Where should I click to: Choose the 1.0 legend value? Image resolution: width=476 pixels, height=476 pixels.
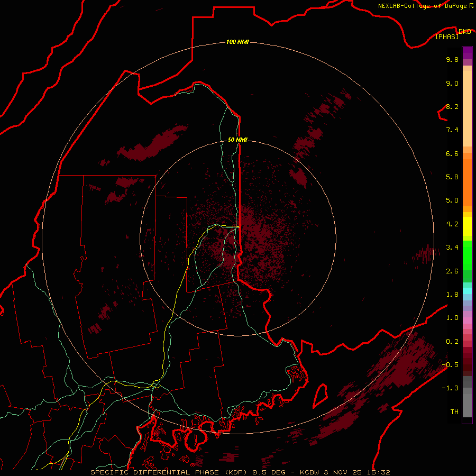point(452,318)
